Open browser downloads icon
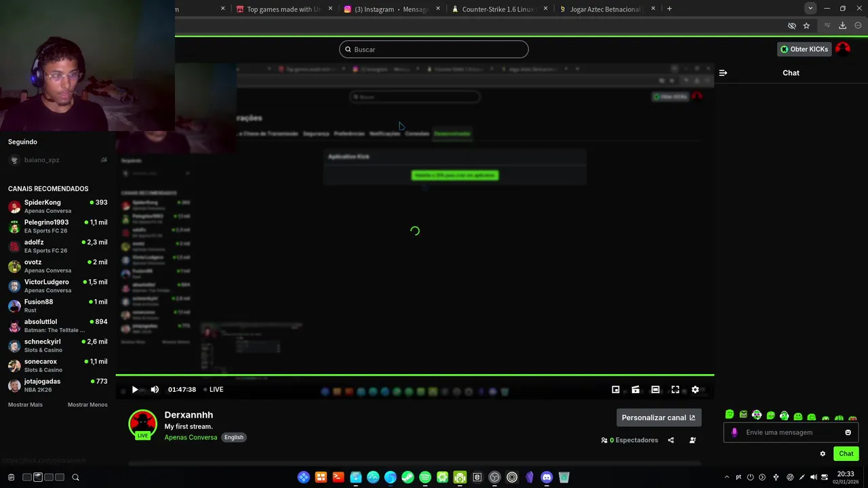868x488 pixels. point(842,26)
